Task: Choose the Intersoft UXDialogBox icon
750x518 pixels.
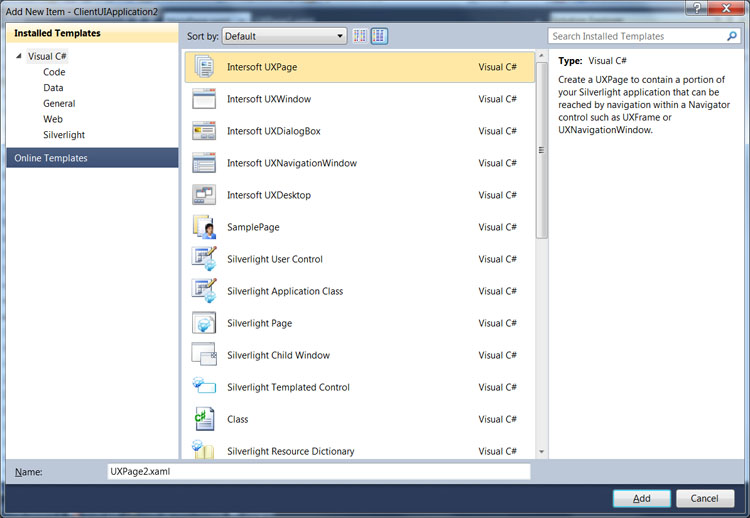Action: (204, 131)
